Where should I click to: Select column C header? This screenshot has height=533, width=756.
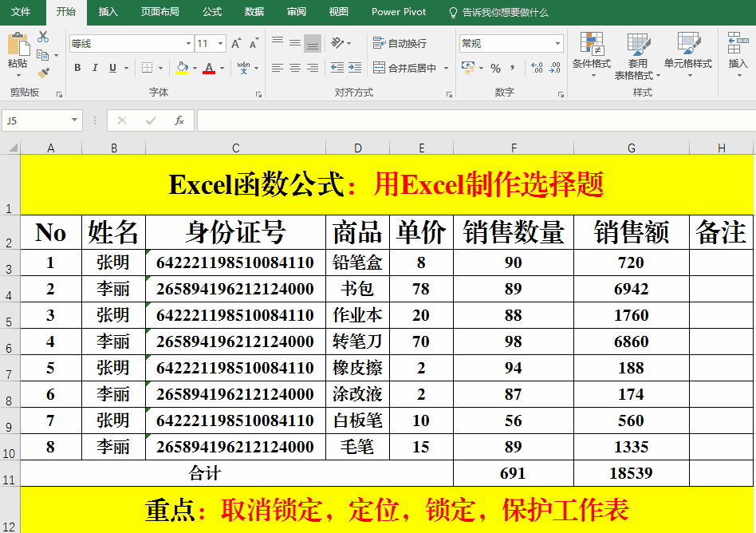tap(235, 148)
